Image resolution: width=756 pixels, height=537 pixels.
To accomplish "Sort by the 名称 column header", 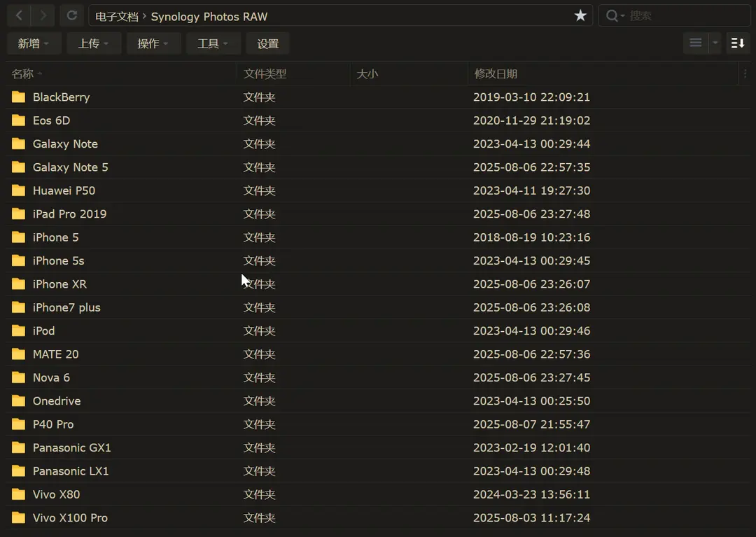I will (23, 74).
